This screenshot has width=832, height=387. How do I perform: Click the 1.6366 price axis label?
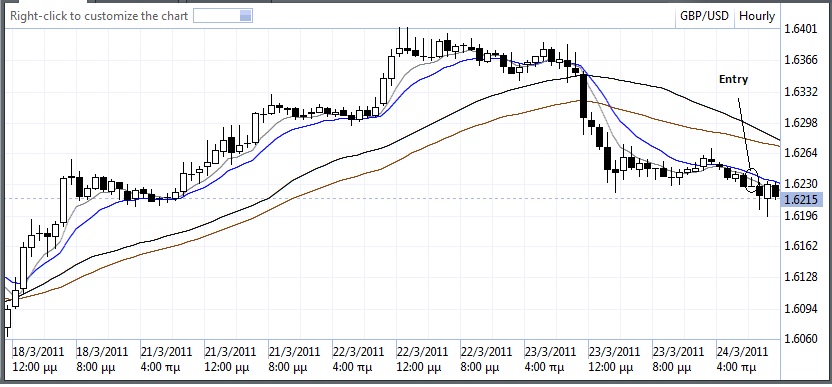tap(800, 60)
